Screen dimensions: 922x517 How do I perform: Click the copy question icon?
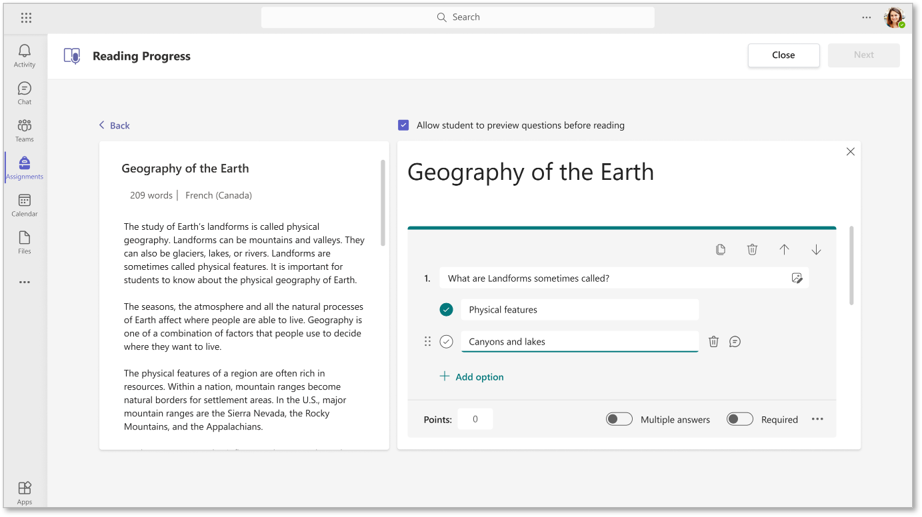pos(720,250)
